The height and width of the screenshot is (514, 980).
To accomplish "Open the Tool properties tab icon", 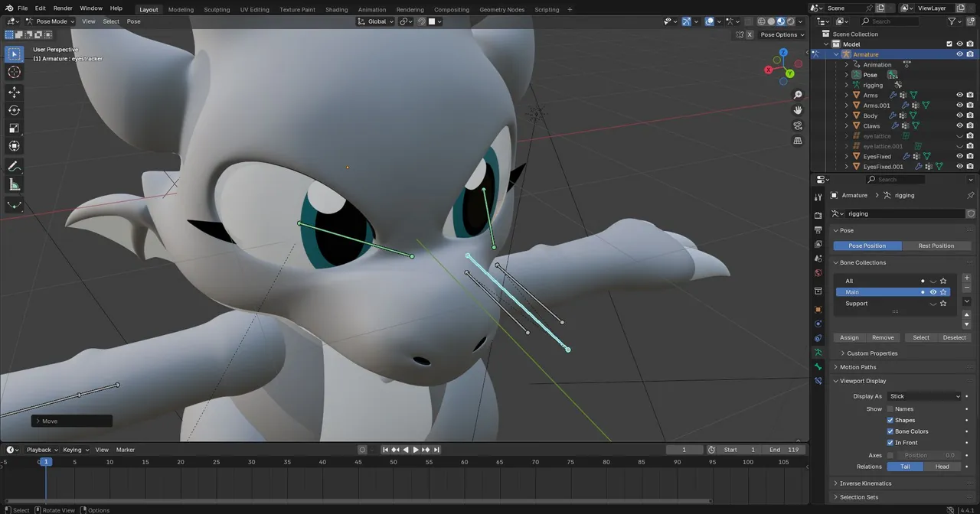I will point(818,197).
